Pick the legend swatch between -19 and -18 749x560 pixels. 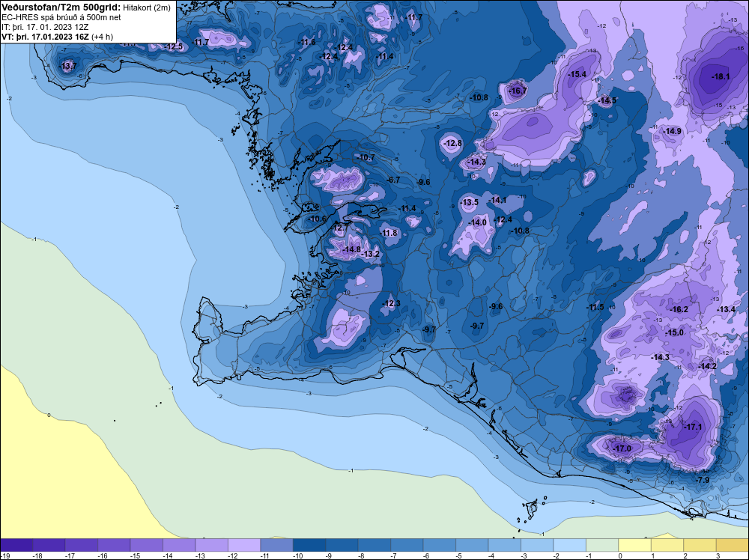point(16,545)
